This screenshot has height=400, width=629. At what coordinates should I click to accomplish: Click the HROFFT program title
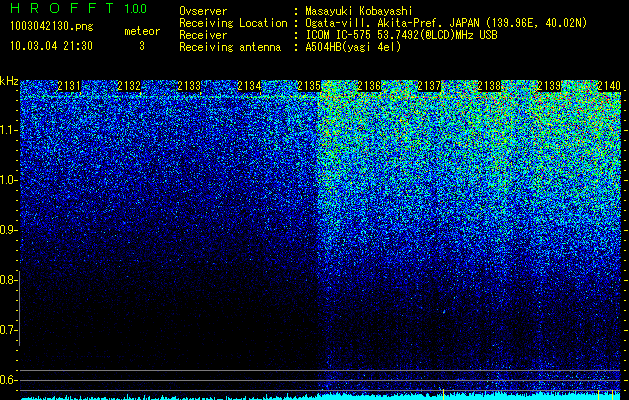(x=62, y=8)
